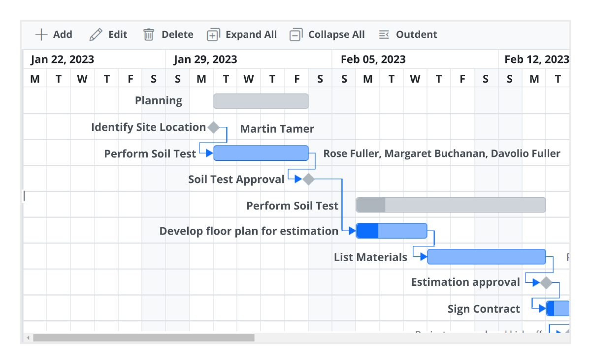591x364 pixels.
Task: Select the Estimation approval milestone diamond
Action: pos(547,282)
